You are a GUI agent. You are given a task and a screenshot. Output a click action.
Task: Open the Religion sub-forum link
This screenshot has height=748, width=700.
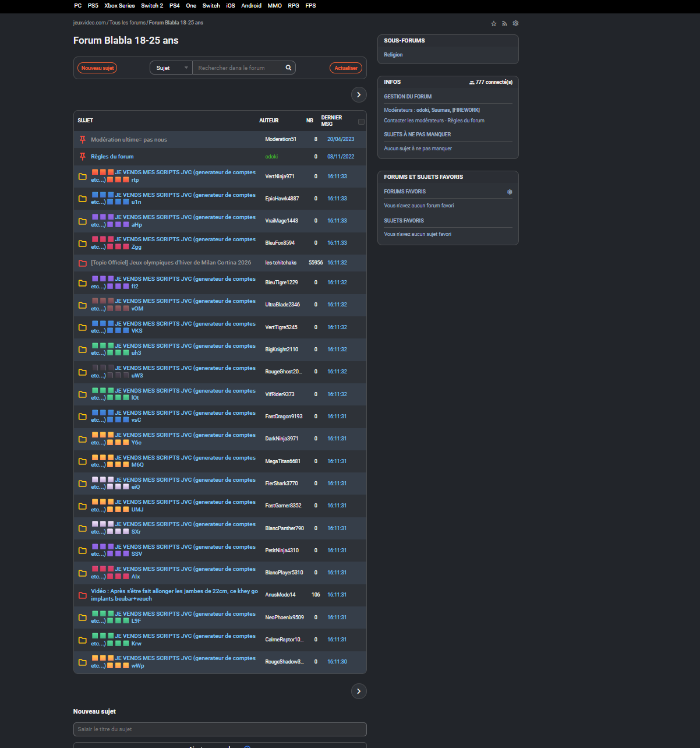tap(393, 55)
